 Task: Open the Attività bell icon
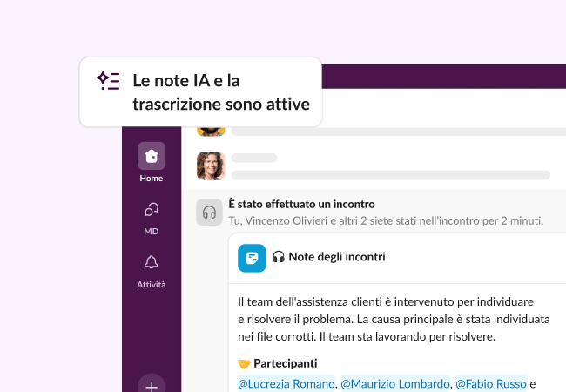pyautogui.click(x=152, y=263)
